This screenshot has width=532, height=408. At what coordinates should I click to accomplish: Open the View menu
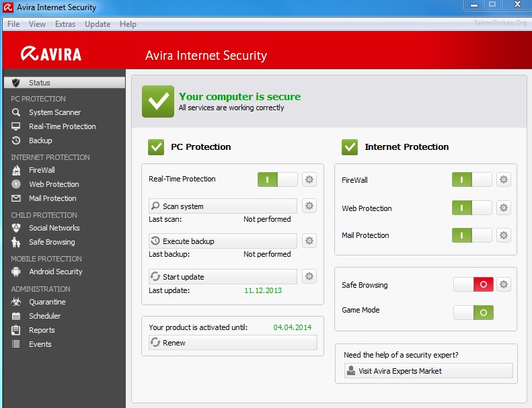(x=37, y=24)
